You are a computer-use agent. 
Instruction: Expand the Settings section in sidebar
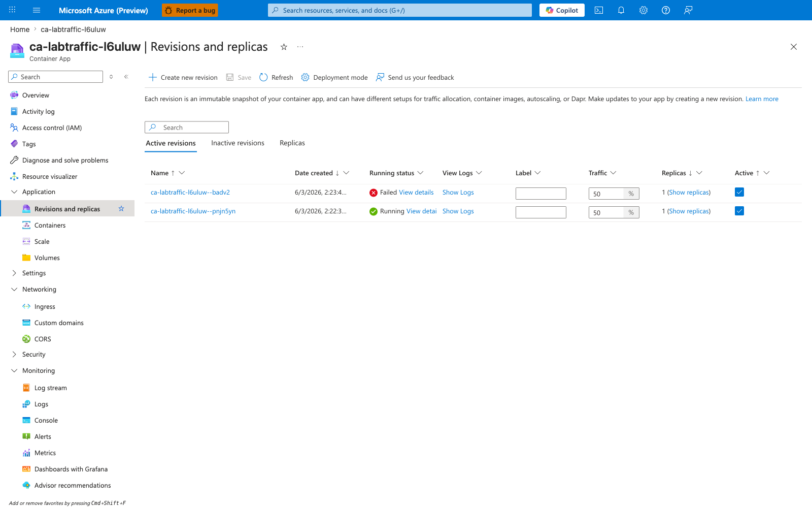tap(14, 273)
